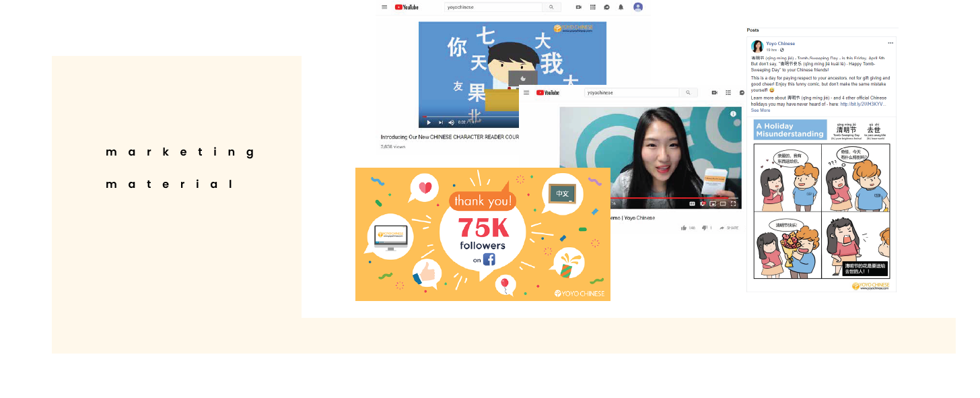
Task: Open YouTube apps grid in top YouTube window
Action: pyautogui.click(x=593, y=7)
